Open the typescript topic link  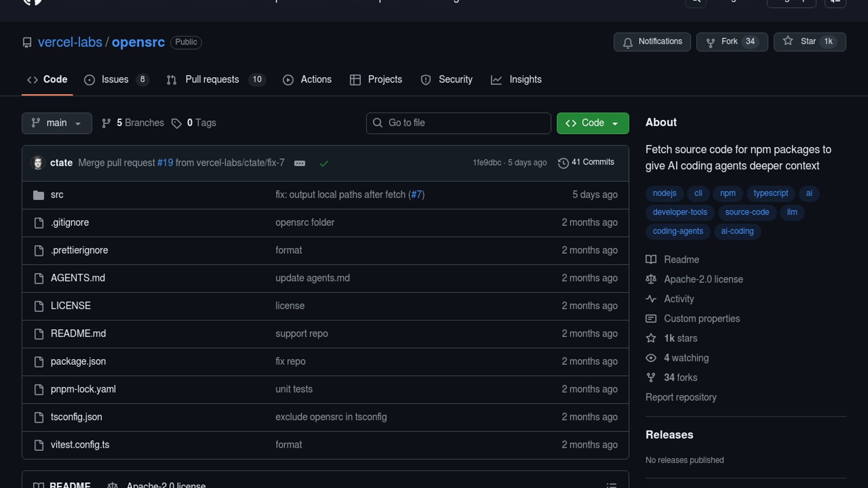(x=770, y=193)
